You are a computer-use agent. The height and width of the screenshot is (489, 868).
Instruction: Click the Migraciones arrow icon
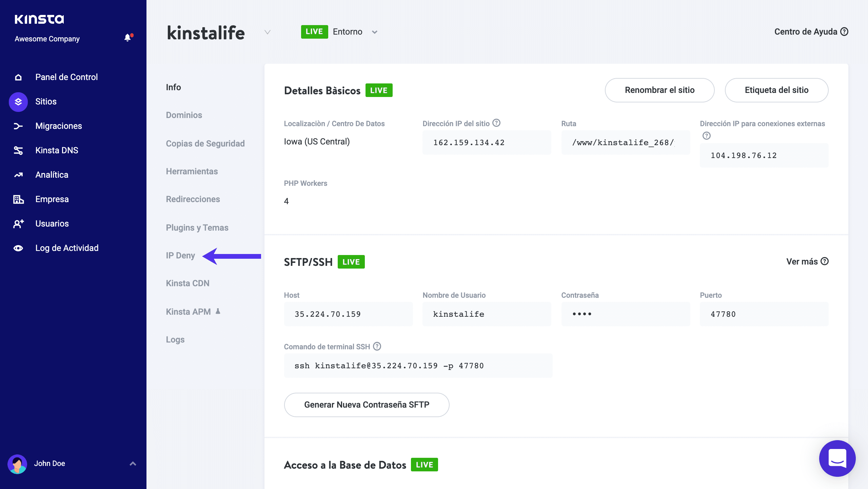[x=18, y=126]
